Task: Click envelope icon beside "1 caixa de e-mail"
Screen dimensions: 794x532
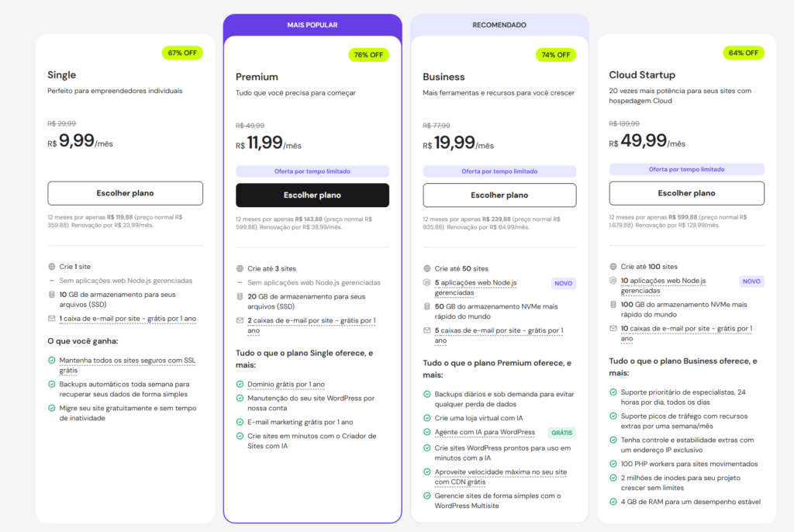Action: coord(52,318)
